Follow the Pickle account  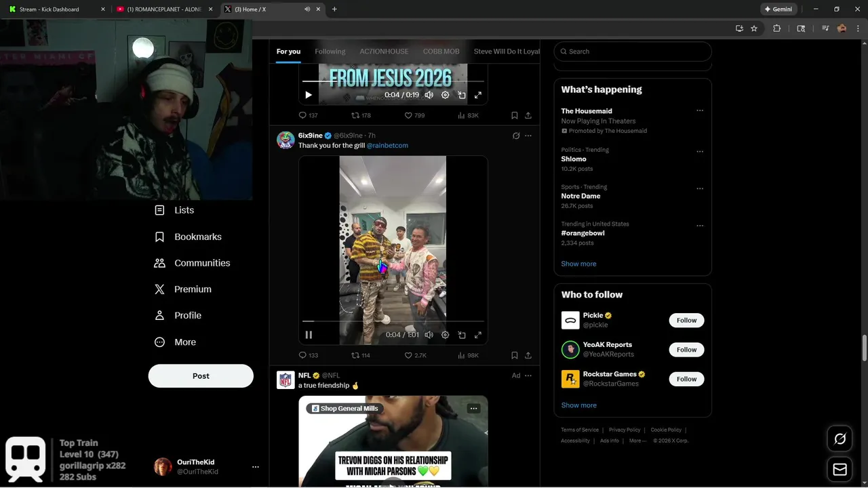686,321
